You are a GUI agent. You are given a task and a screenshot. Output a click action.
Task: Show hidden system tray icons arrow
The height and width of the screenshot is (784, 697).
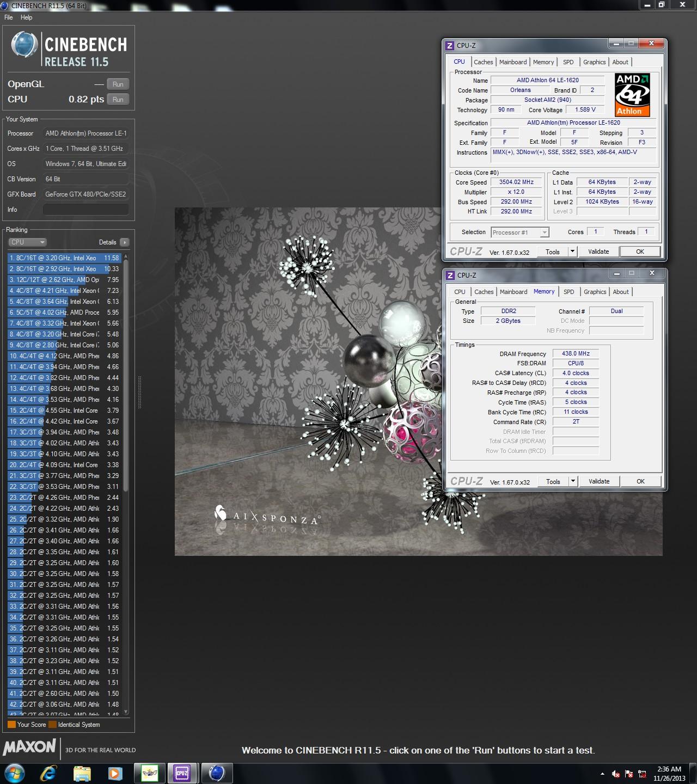pyautogui.click(x=602, y=774)
